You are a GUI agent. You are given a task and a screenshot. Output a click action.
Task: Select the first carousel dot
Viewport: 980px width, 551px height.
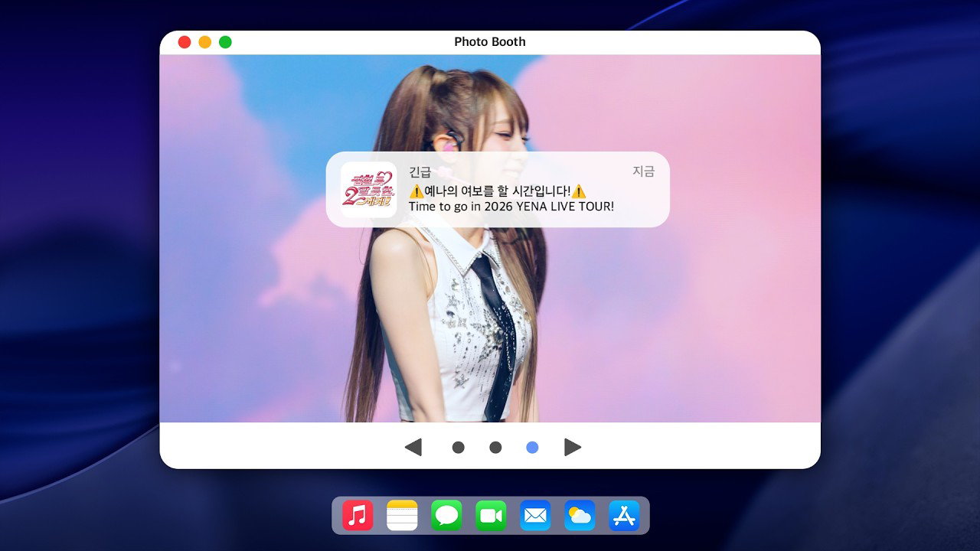(459, 447)
